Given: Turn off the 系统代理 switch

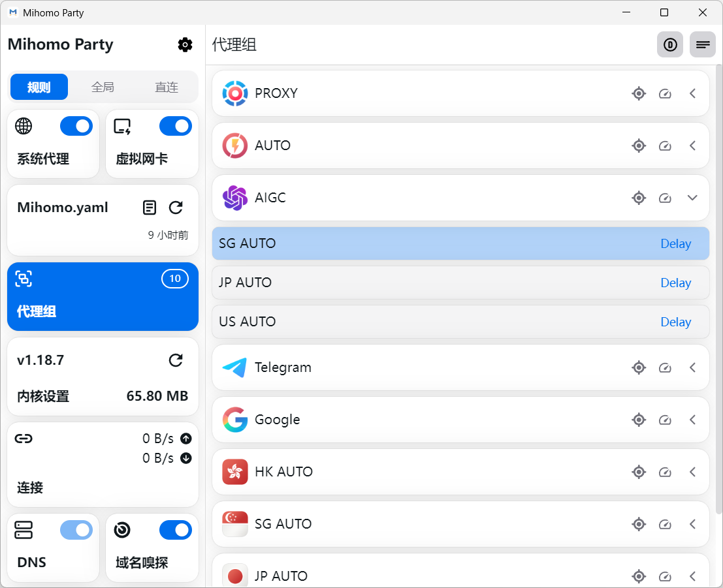Looking at the screenshot, I should pyautogui.click(x=76, y=126).
